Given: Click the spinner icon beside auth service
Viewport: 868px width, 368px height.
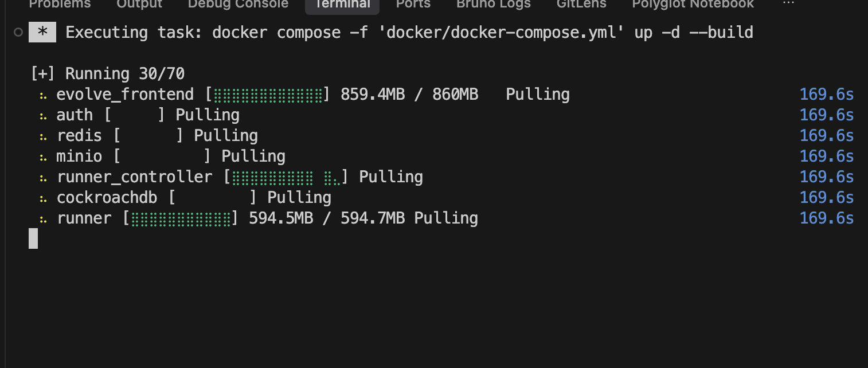Looking at the screenshot, I should [44, 115].
